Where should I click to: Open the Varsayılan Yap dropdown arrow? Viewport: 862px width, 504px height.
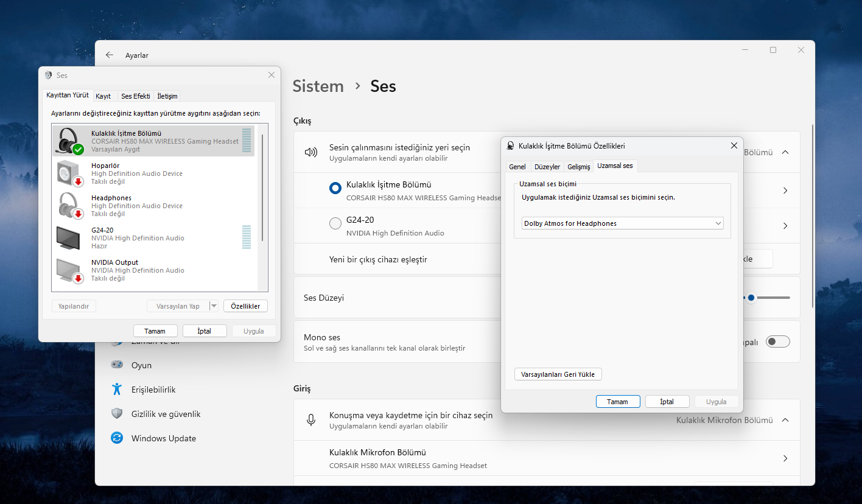tap(214, 306)
